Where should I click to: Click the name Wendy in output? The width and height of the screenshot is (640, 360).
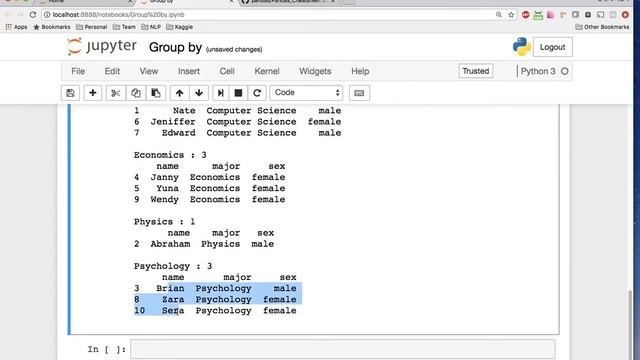click(164, 200)
